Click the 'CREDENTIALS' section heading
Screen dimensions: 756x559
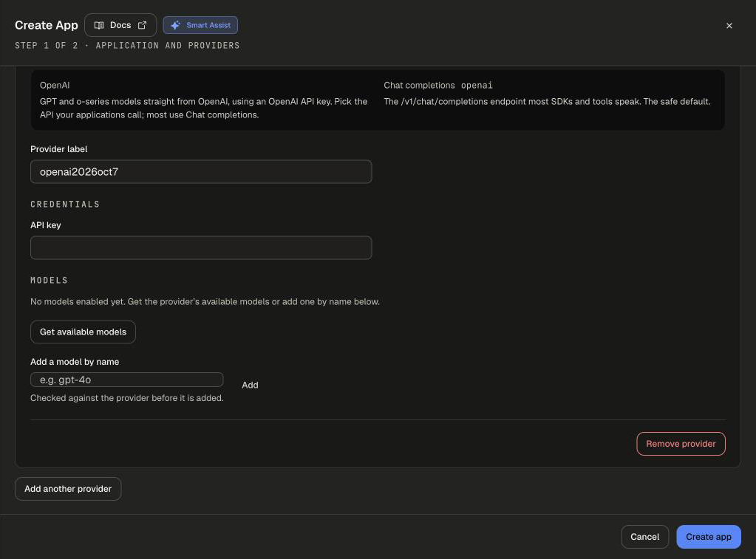[65, 205]
